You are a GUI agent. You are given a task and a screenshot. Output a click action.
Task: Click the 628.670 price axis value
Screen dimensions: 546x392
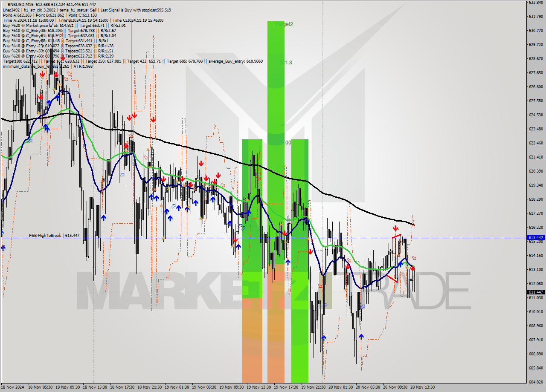(x=535, y=58)
